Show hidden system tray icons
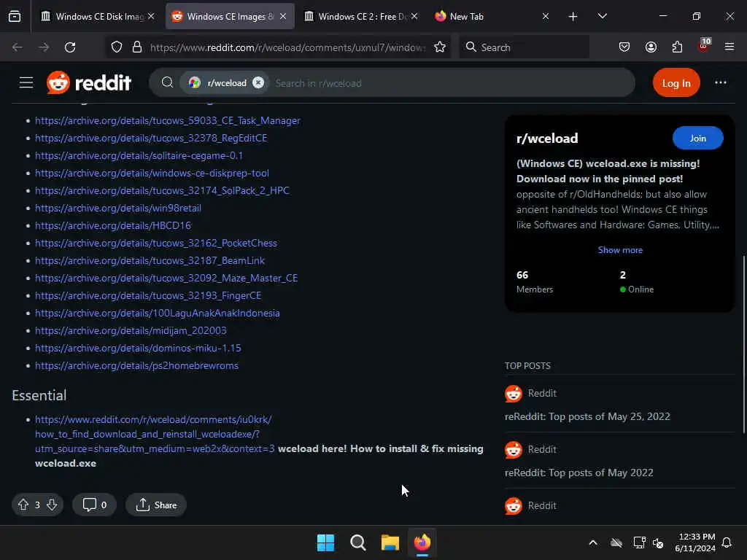The height and width of the screenshot is (560, 747). coord(592,542)
